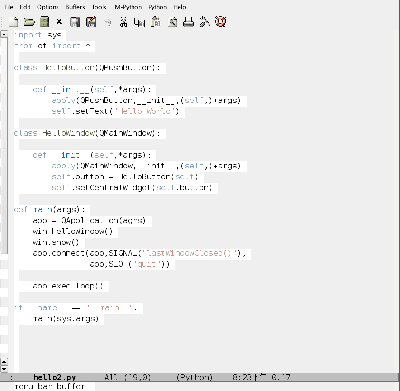Open the File menu
The height and width of the screenshot is (391, 400).
tap(9, 7)
